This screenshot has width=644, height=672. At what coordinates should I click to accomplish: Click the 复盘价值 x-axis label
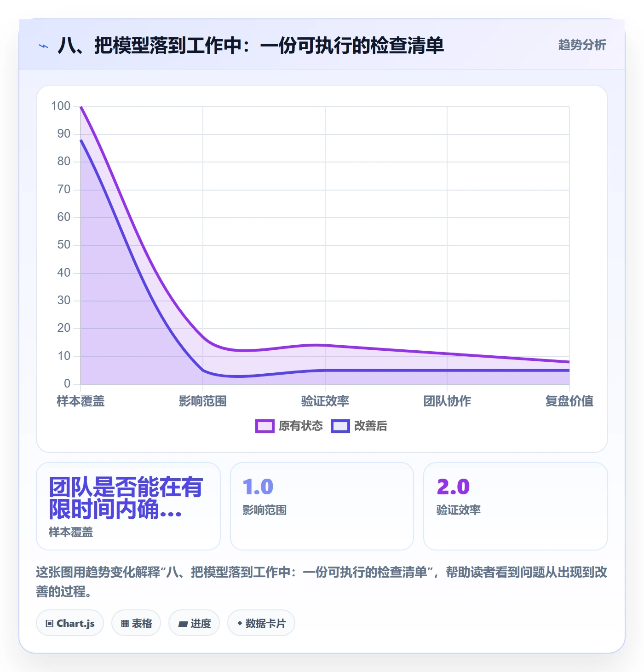click(x=569, y=401)
